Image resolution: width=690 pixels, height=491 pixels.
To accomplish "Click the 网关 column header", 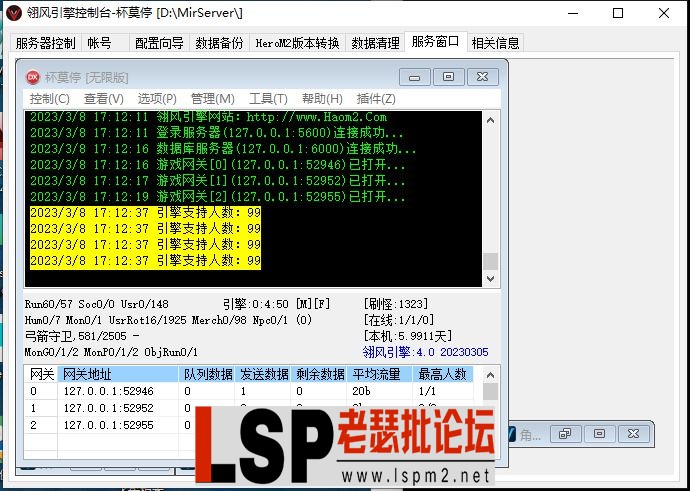I will click(41, 374).
